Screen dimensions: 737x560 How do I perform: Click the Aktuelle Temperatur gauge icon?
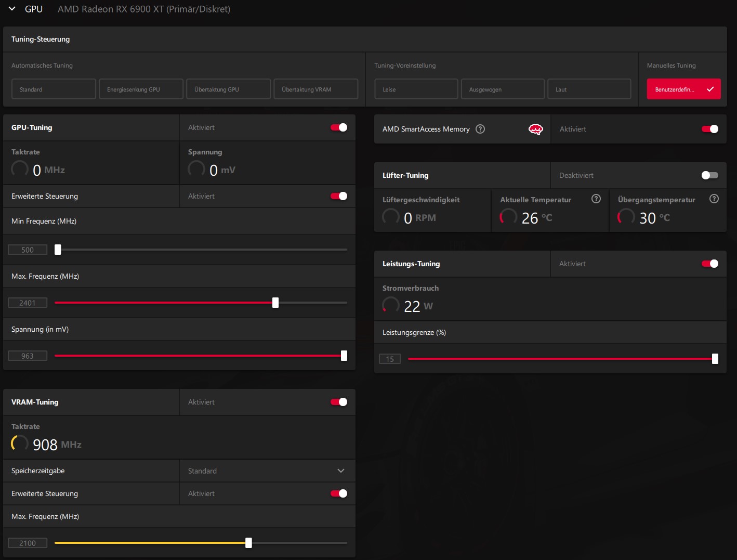coord(508,217)
